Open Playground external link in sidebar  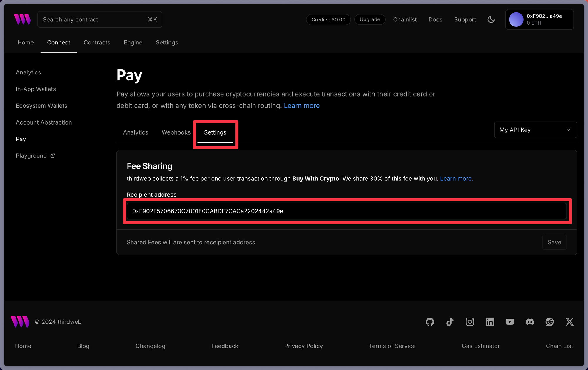tap(35, 156)
